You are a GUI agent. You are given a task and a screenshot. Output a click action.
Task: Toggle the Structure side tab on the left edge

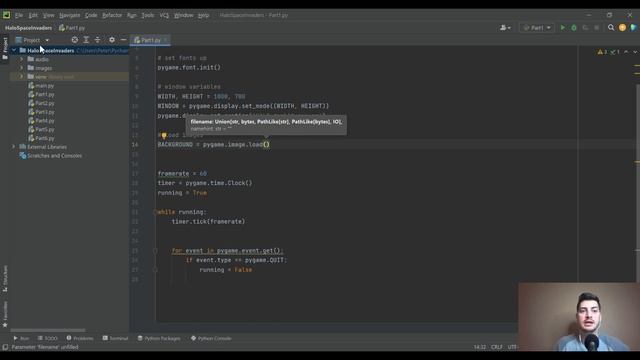[5, 279]
